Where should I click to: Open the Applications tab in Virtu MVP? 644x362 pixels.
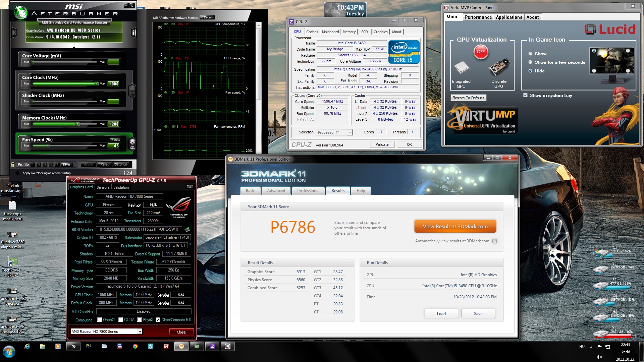pyautogui.click(x=509, y=17)
